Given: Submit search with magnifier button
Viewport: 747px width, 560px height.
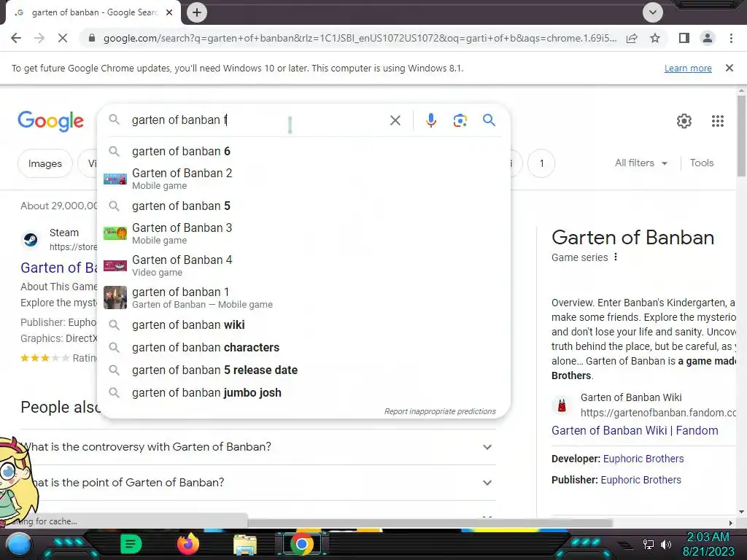Looking at the screenshot, I should (489, 120).
